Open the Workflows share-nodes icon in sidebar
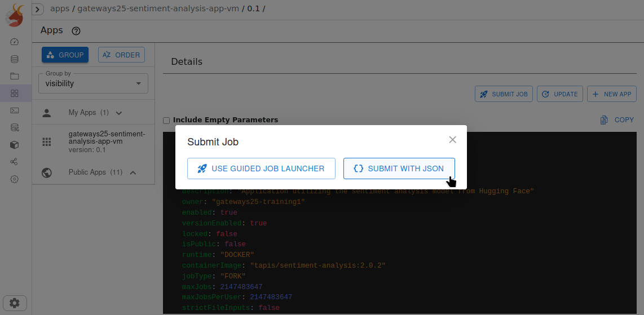Image resolution: width=644 pixels, height=315 pixels. [15, 162]
